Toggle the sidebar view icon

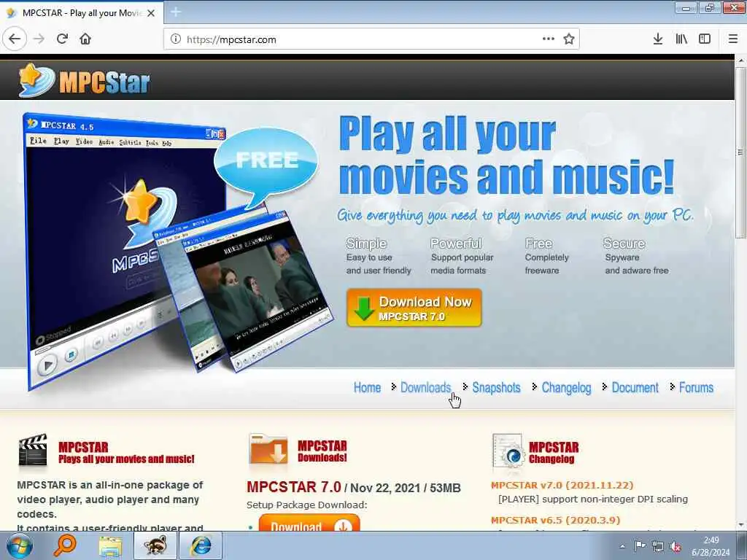(705, 39)
